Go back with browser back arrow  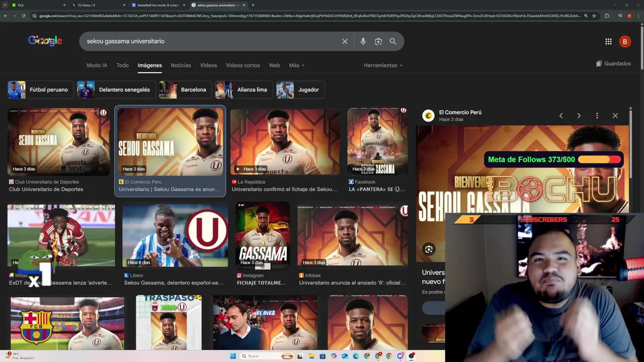point(6,16)
